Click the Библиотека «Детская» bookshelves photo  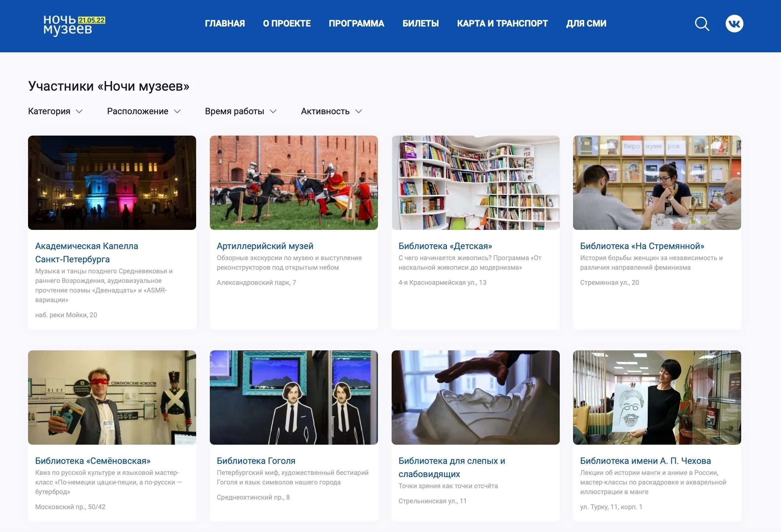[x=475, y=183]
